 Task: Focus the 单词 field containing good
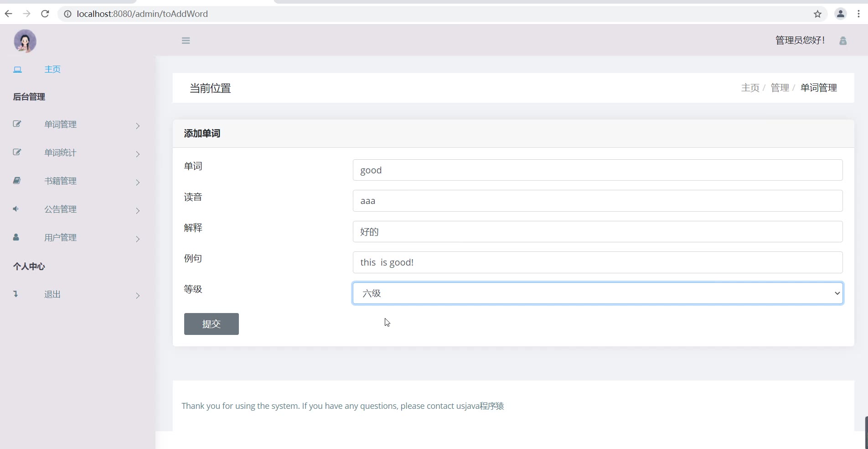(x=598, y=170)
